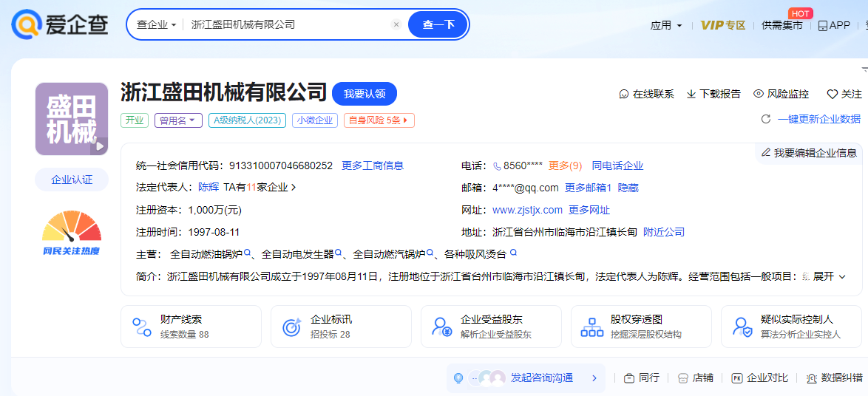Open 更多工商信息 link

373,165
